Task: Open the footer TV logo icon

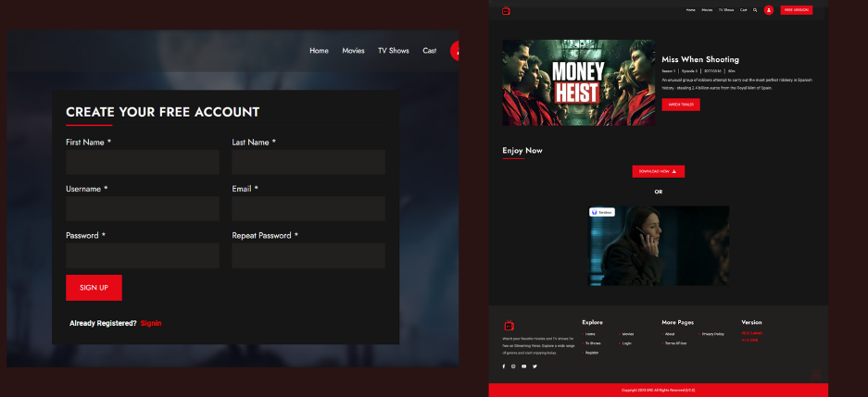Action: pos(509,325)
